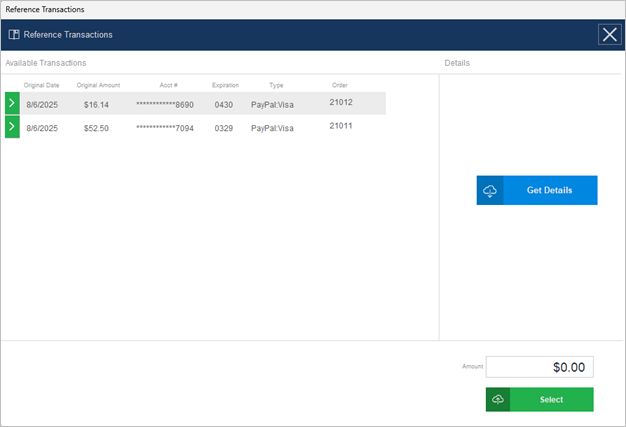Expand the $52.50 transaction row arrow
626x427 pixels.
[12, 127]
